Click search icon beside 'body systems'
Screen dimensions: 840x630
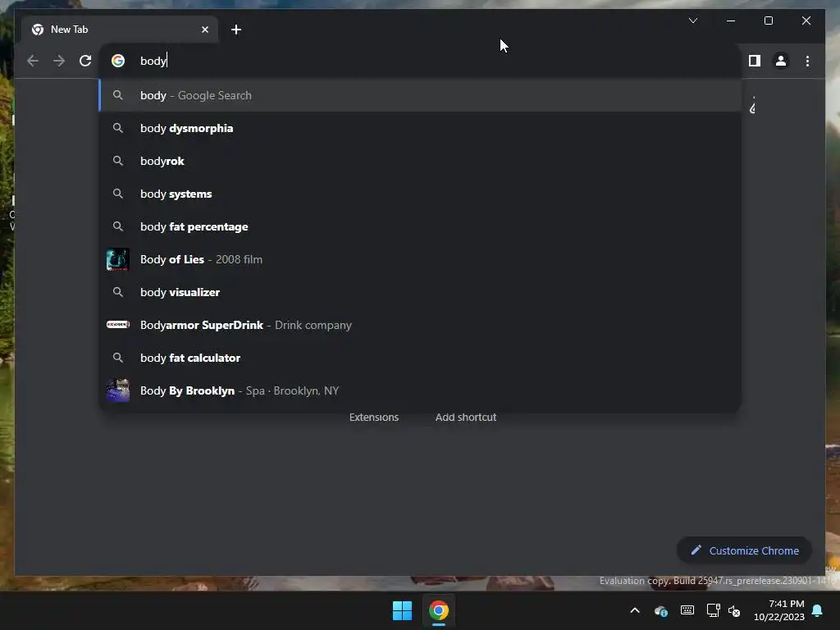(118, 194)
